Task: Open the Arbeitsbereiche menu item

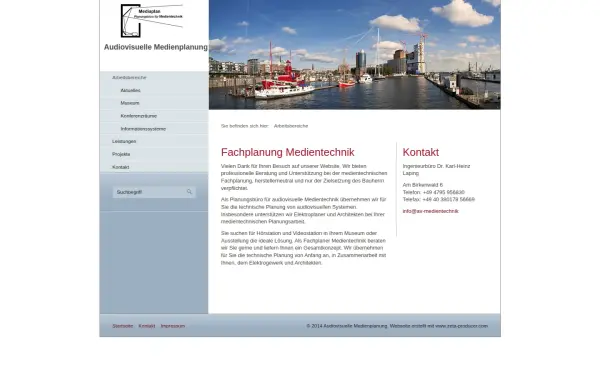Action: tap(129, 78)
